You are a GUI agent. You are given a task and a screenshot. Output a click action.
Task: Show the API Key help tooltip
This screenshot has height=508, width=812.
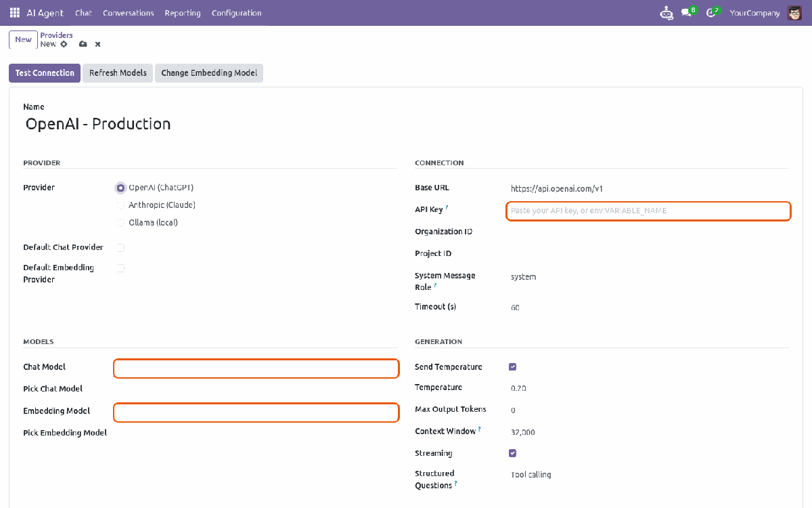(x=447, y=207)
